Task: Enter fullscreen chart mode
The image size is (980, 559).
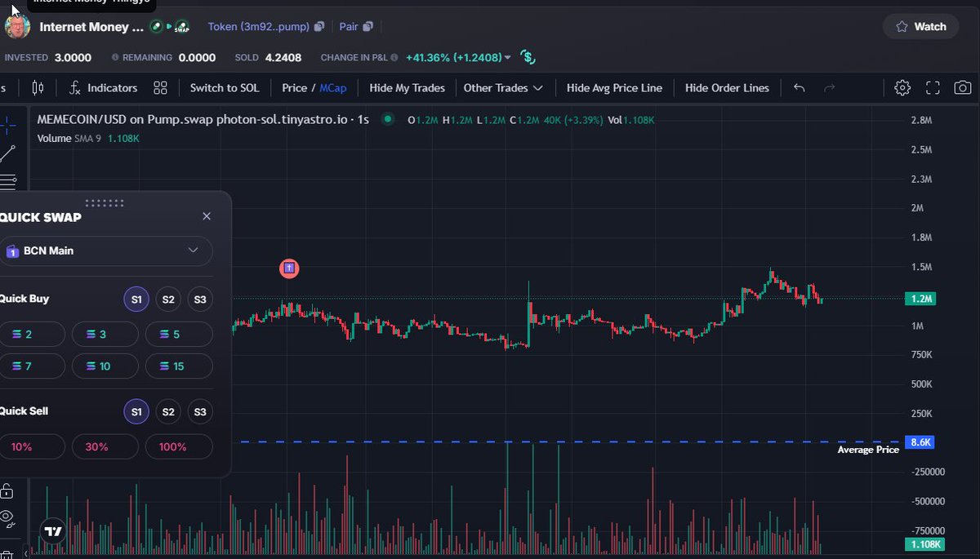Action: tap(933, 87)
